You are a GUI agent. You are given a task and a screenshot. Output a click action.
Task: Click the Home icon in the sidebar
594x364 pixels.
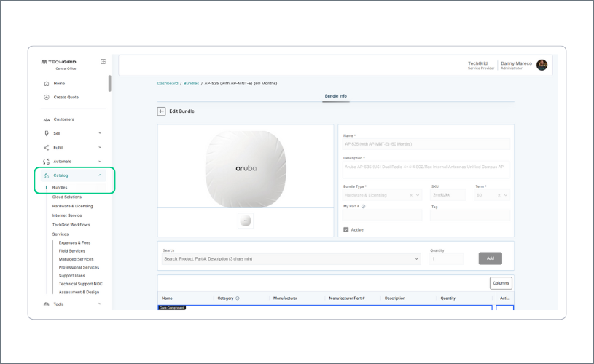[47, 84]
